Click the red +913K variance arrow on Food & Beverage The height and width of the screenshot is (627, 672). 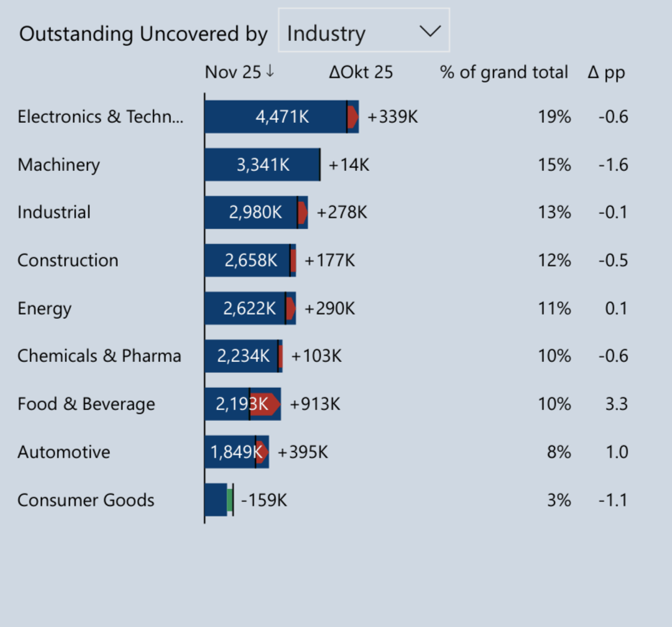[x=265, y=404]
